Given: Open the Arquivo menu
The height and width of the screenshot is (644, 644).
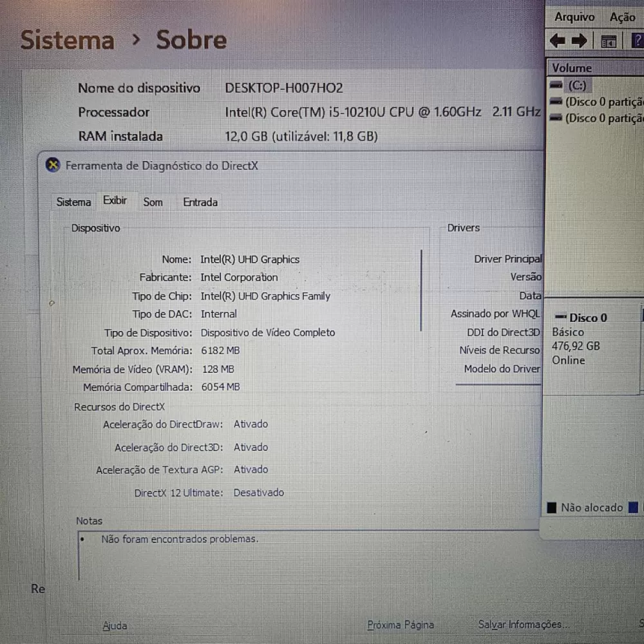Looking at the screenshot, I should click(574, 17).
